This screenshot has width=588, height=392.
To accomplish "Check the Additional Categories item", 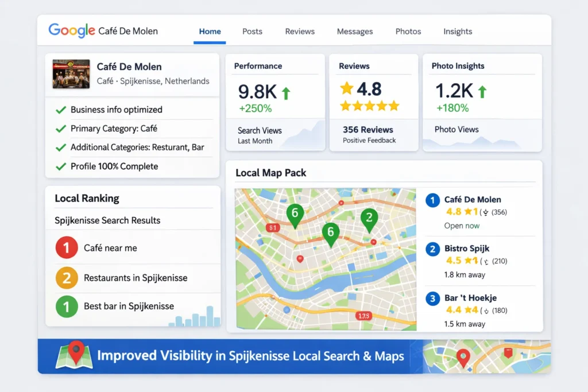I will (x=60, y=147).
